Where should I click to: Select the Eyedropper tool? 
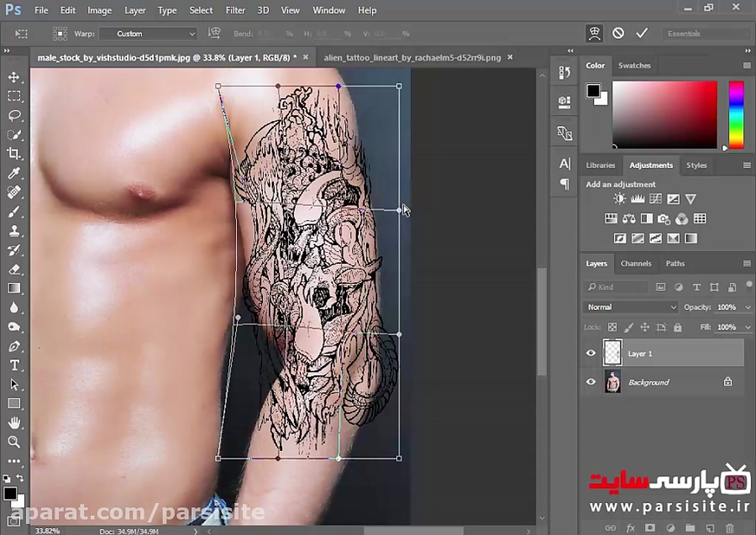[14, 173]
